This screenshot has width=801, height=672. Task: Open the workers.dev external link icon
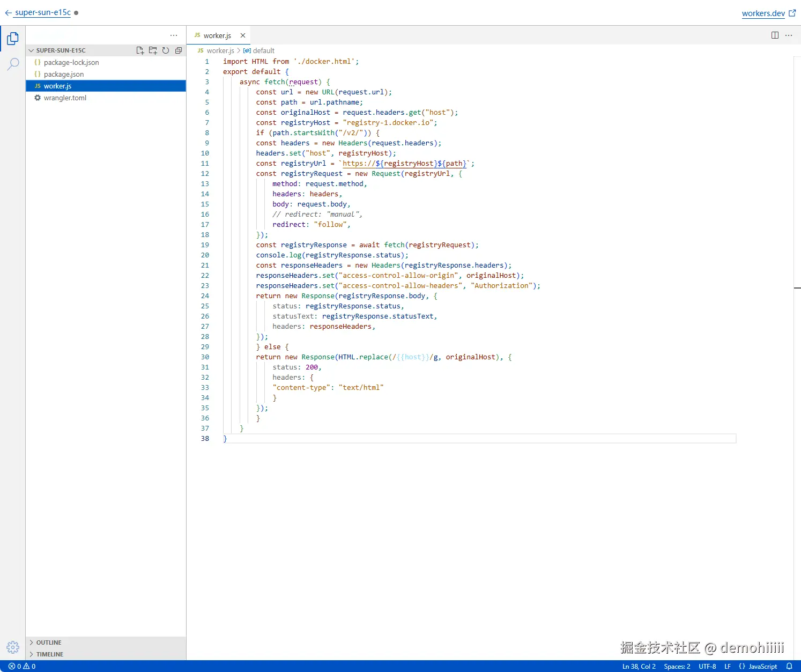tap(792, 13)
